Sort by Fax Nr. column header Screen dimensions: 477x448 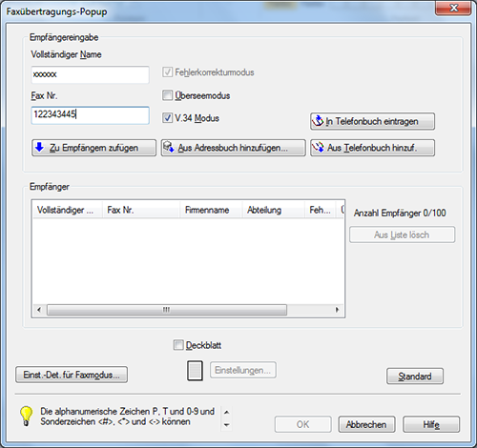tap(141, 210)
